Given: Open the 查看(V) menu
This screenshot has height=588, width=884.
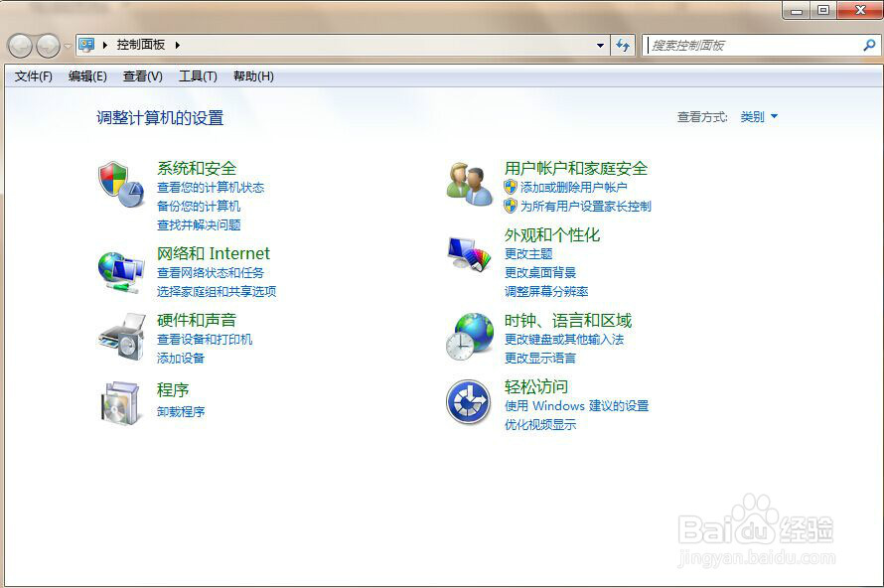Looking at the screenshot, I should coord(143,76).
